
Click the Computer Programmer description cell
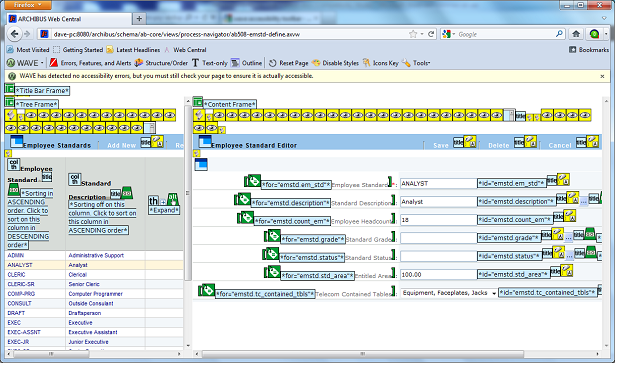[95, 294]
